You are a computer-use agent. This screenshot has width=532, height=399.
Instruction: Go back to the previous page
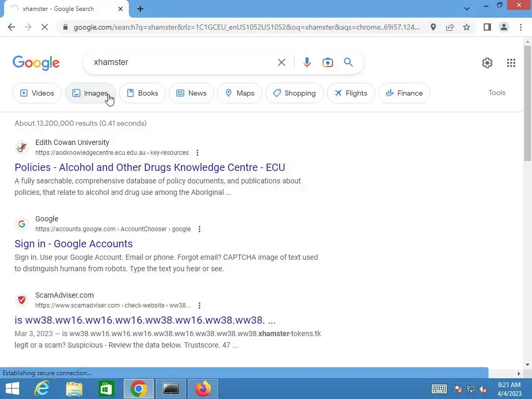[x=11, y=27]
